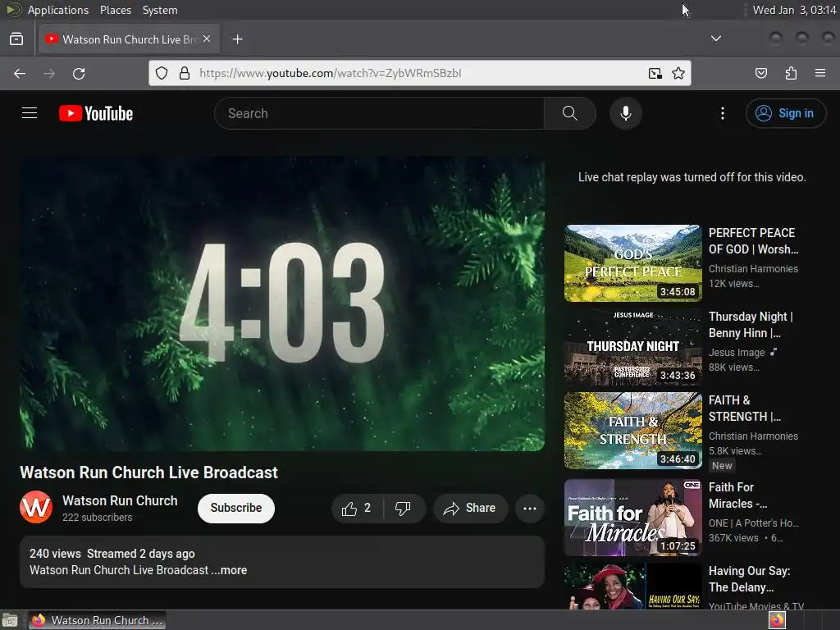Open the YouTube guide hamburger menu
Screen dimensions: 840x630
pos(30,113)
